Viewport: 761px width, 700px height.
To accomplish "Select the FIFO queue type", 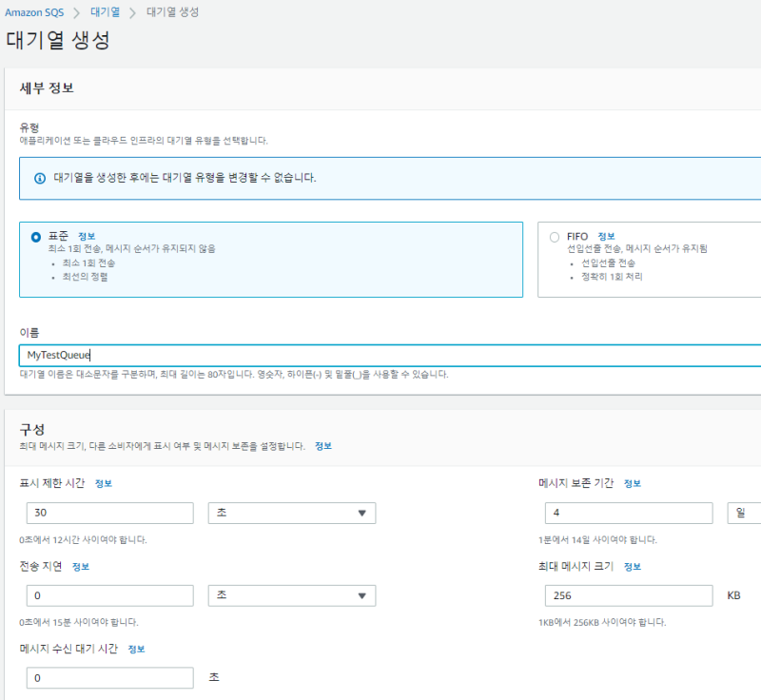I will (x=555, y=237).
